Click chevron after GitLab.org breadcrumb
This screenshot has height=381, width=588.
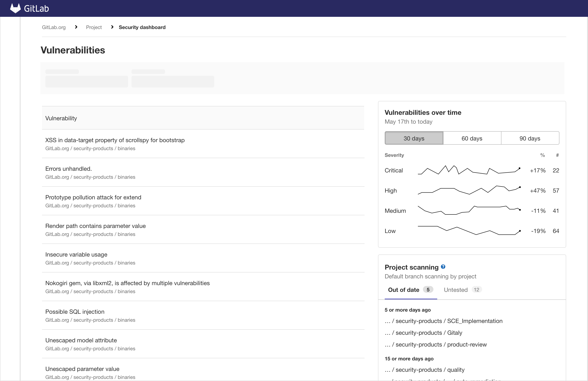(x=76, y=27)
